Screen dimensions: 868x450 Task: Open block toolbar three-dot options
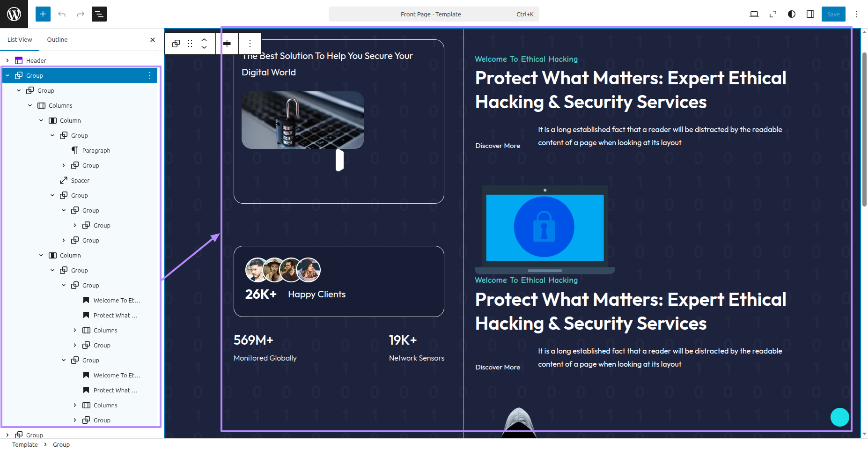pos(250,44)
